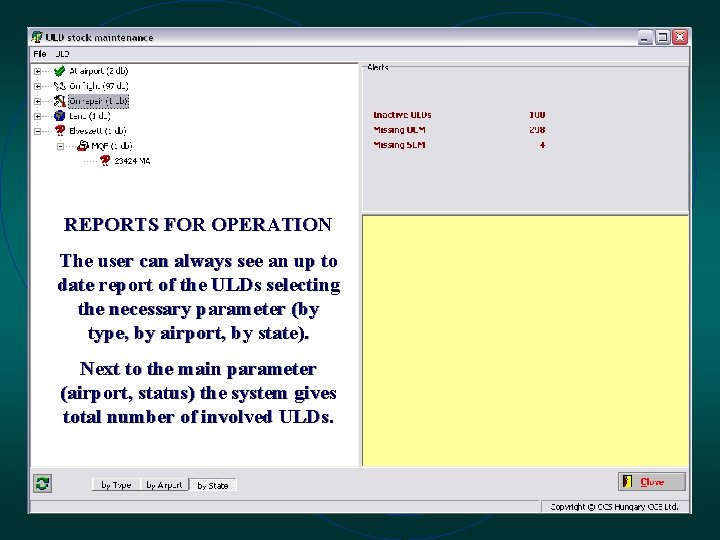
Task: Click the blue globe Lent icon
Action: click(59, 116)
